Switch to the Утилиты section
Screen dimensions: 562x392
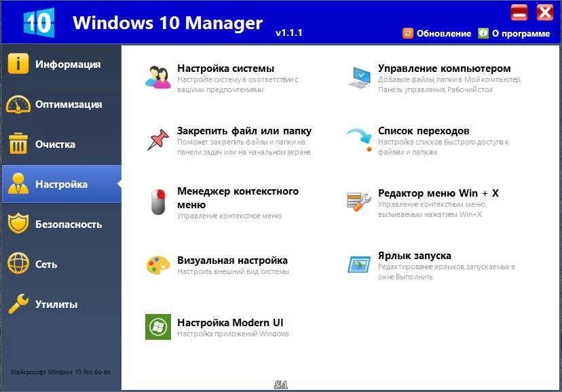pyautogui.click(x=56, y=305)
